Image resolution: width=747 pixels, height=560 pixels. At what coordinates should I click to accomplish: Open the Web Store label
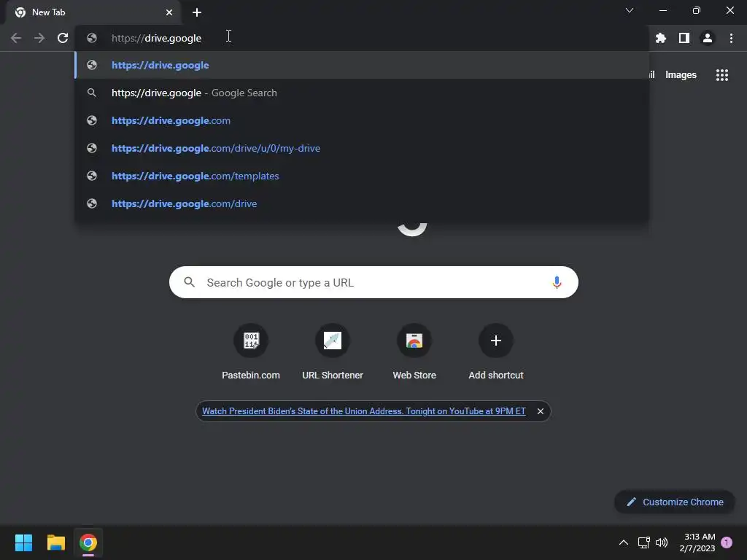[414, 376]
